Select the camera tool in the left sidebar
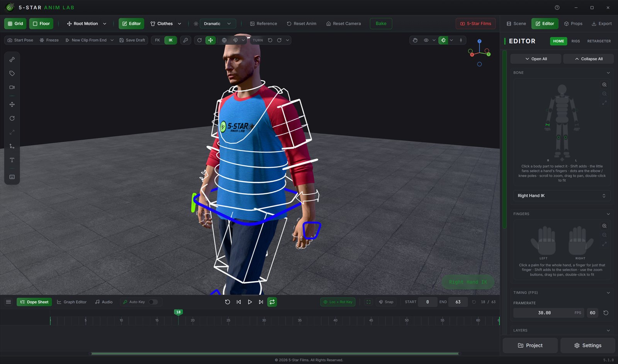This screenshot has height=364, width=618. [12, 87]
